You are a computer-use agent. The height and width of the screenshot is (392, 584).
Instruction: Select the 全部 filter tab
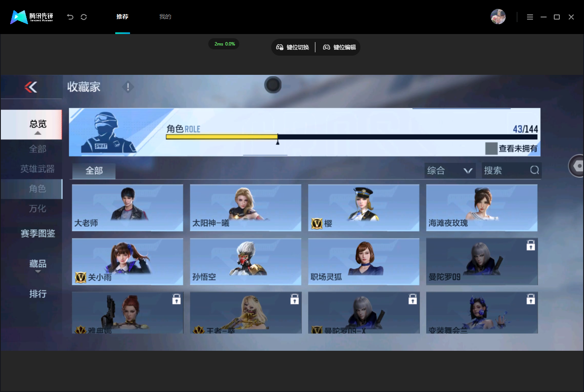tap(94, 170)
